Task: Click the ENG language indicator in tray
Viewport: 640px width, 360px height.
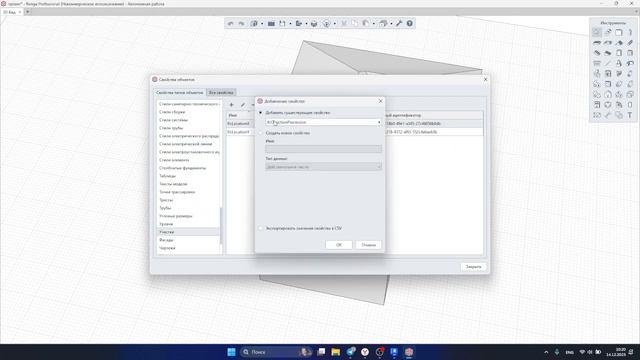Action: 569,352
